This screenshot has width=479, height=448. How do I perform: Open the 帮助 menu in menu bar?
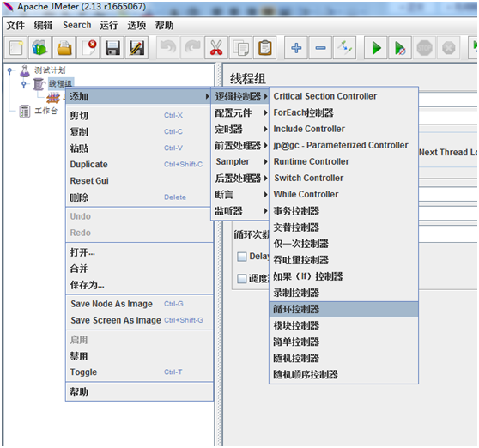[x=164, y=26]
